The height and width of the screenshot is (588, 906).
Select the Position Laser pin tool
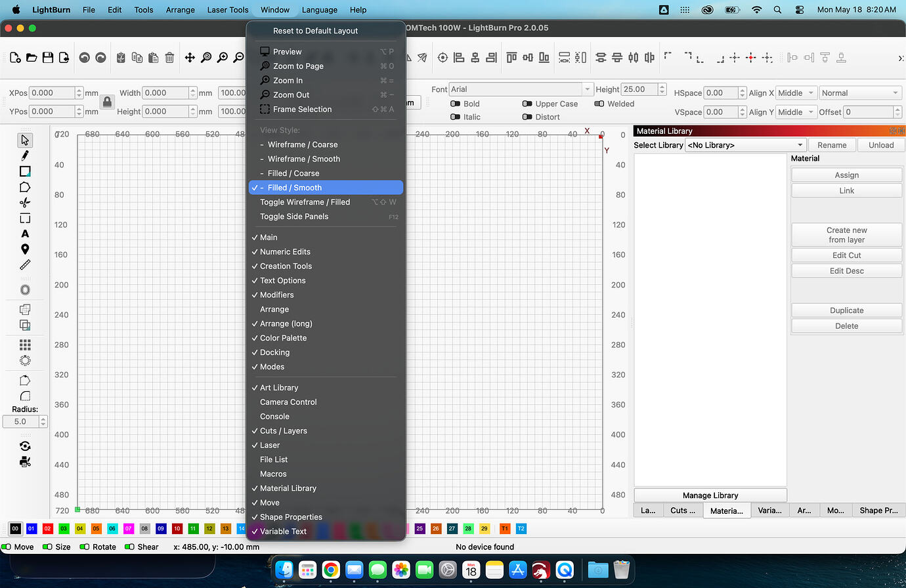tap(25, 249)
